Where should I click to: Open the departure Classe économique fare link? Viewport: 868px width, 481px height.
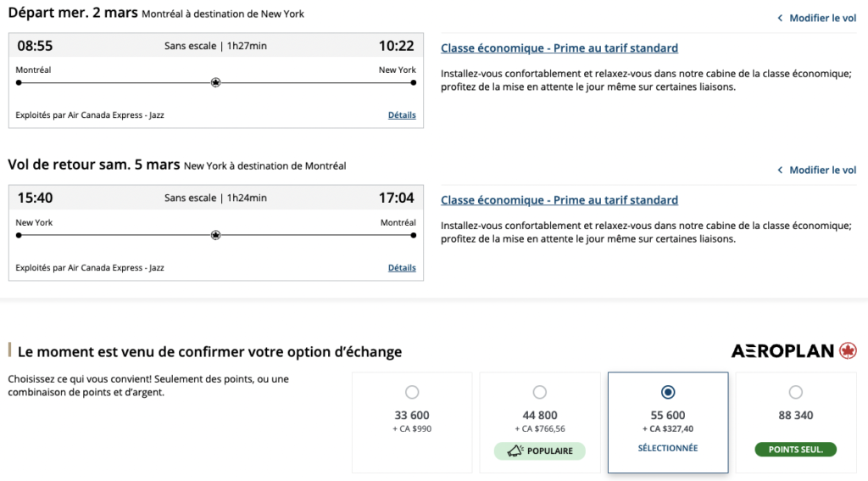click(559, 48)
